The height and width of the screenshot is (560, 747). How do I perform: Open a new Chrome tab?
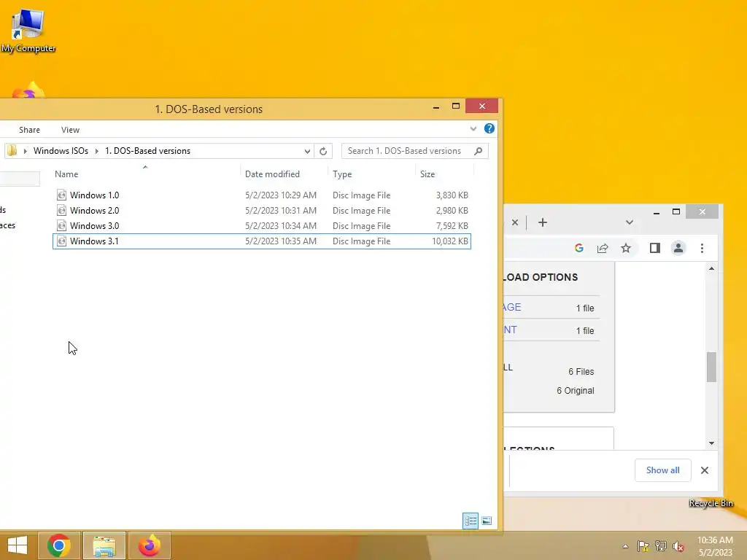click(x=543, y=222)
